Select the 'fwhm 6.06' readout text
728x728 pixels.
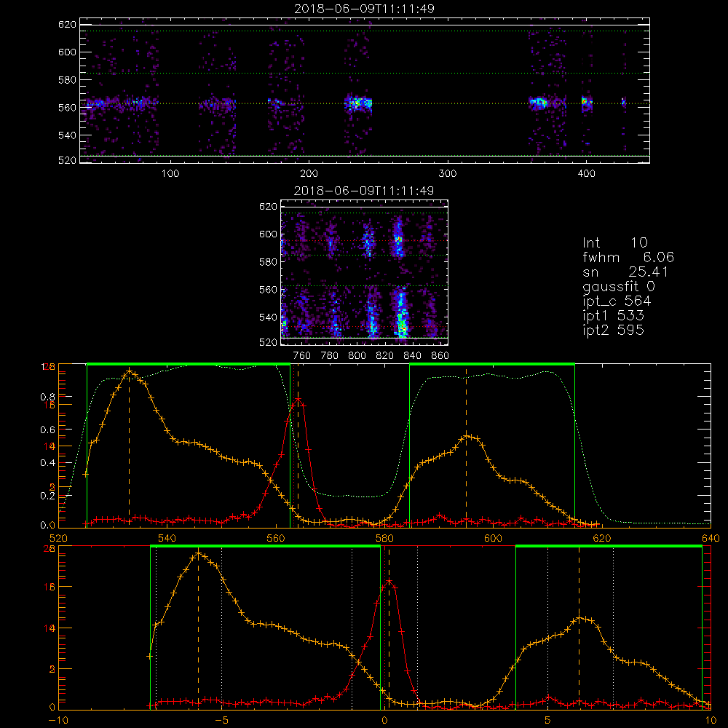[628, 257]
